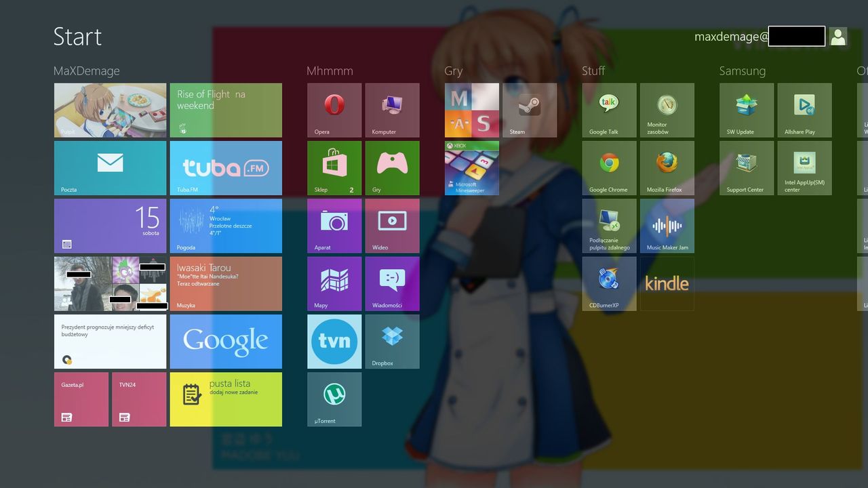Viewport: 868px width, 488px height.
Task: Select the Stuff group heading
Action: point(593,70)
